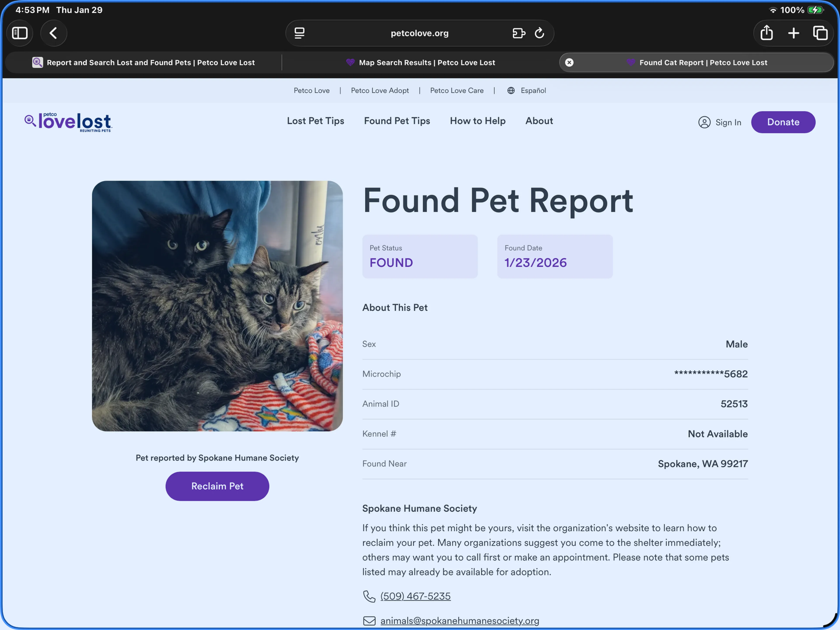This screenshot has height=630, width=840.
Task: Open the browser sidebar panel
Action: click(20, 33)
